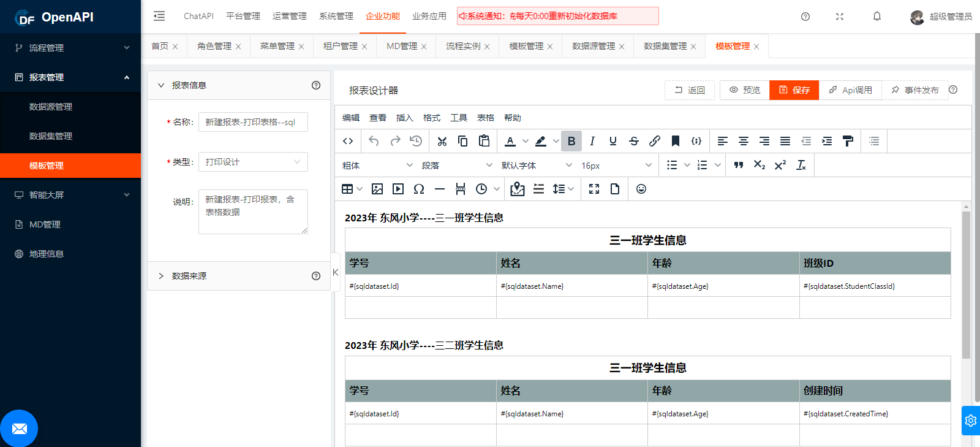Click the 保存 save button

794,90
